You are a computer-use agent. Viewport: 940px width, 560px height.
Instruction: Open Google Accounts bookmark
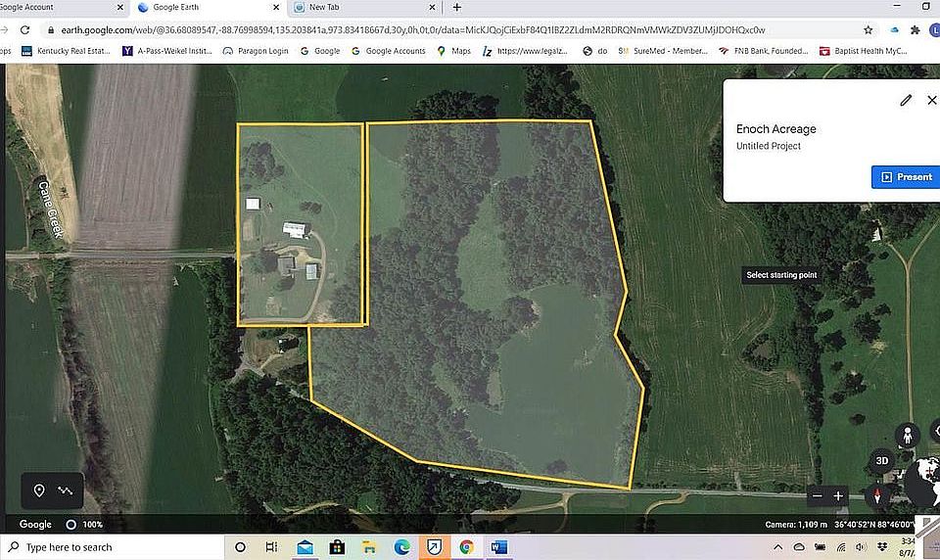(x=389, y=51)
